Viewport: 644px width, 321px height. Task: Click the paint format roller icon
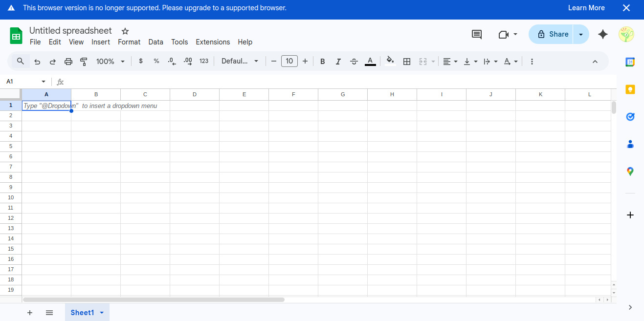coord(84,62)
